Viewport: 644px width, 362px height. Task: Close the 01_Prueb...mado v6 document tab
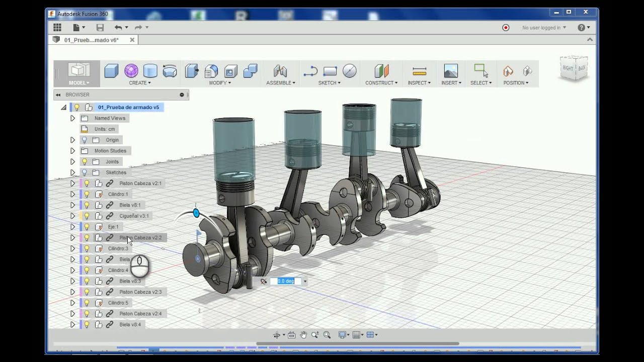[x=132, y=40]
